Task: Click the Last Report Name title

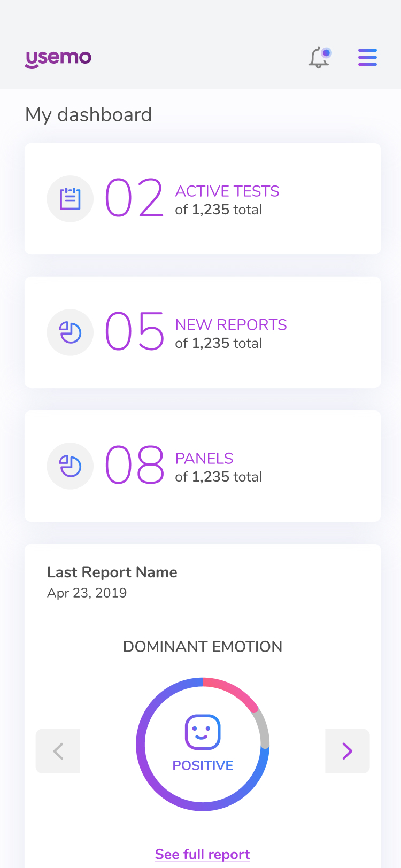Action: tap(112, 572)
